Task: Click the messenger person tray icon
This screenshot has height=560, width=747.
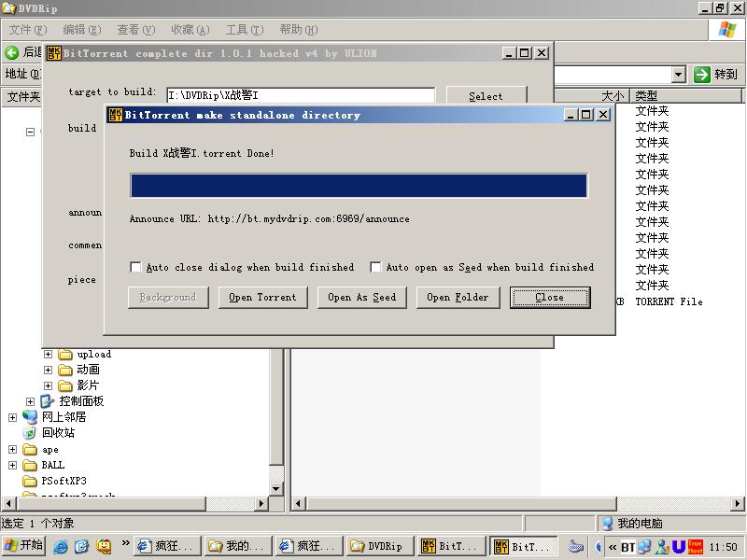Action: click(x=662, y=547)
